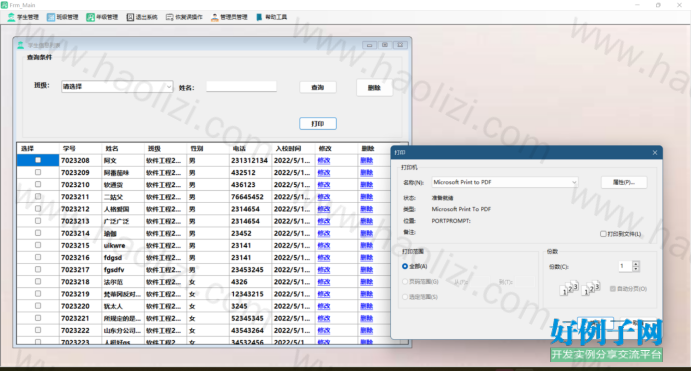Click 修改 link for student 7023208
Image resolution: width=692 pixels, height=372 pixels.
pyautogui.click(x=324, y=161)
